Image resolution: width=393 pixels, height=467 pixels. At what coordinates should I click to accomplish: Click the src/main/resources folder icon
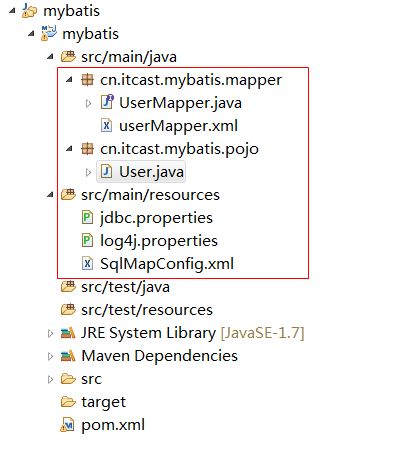coord(68,195)
